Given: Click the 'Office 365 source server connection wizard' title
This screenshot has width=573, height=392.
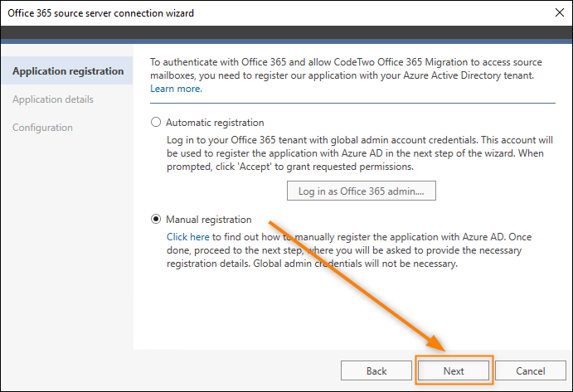Looking at the screenshot, I should click(101, 13).
